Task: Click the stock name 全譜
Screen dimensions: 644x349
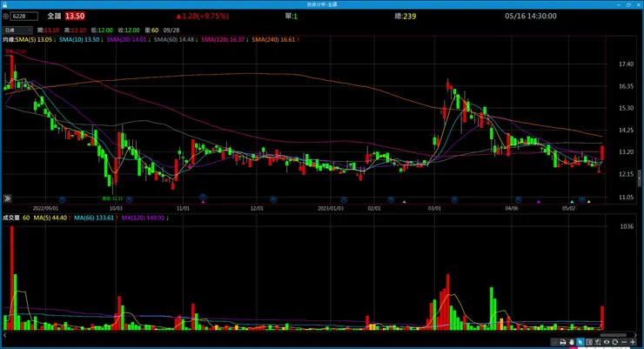Action: [x=54, y=17]
